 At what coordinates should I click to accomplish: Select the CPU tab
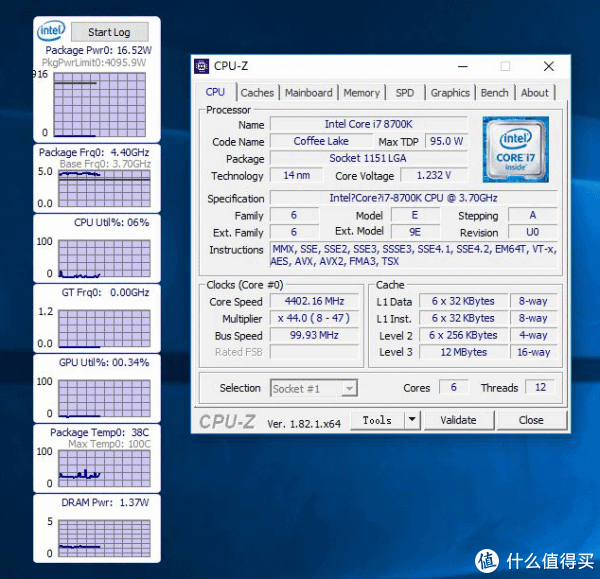(215, 92)
